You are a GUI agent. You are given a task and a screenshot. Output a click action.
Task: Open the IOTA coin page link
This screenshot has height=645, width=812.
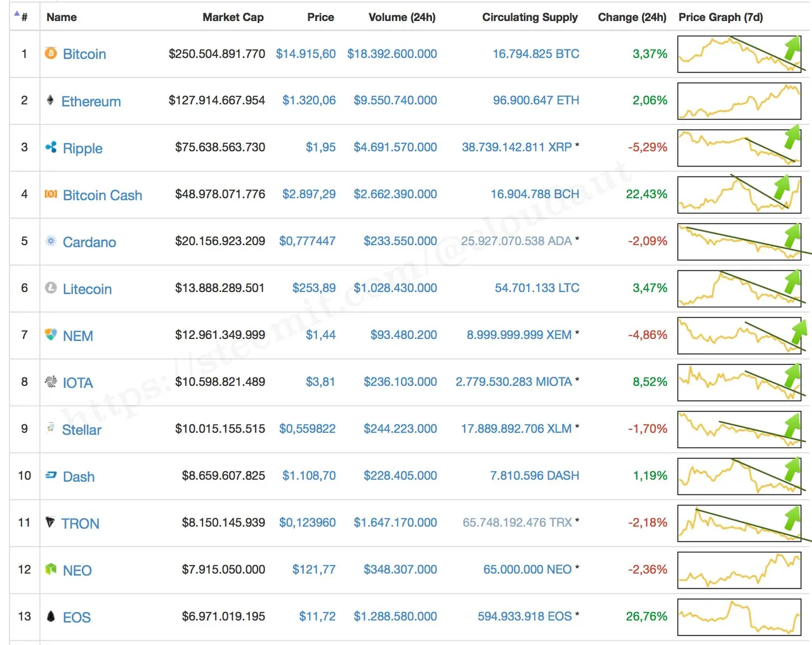coord(77,383)
